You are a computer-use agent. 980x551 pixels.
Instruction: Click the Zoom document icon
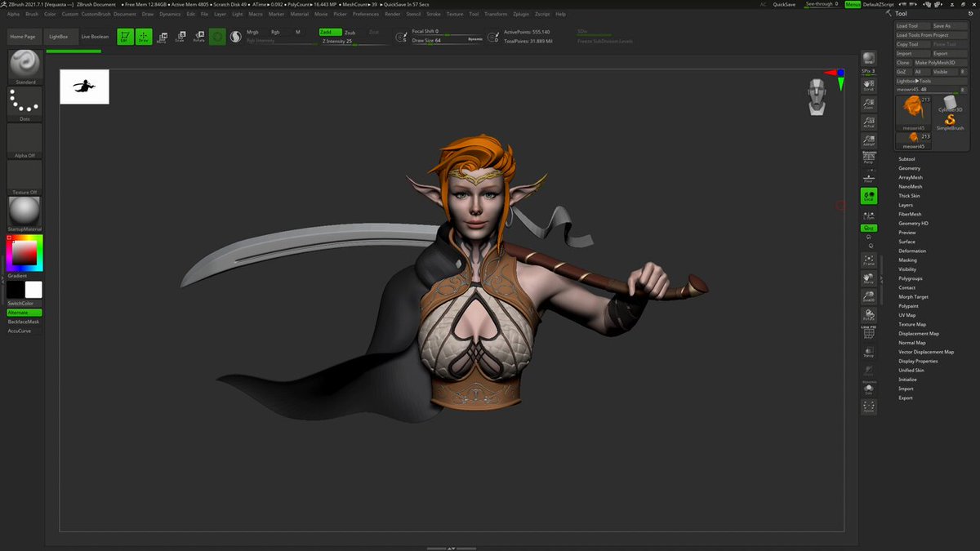click(x=868, y=103)
